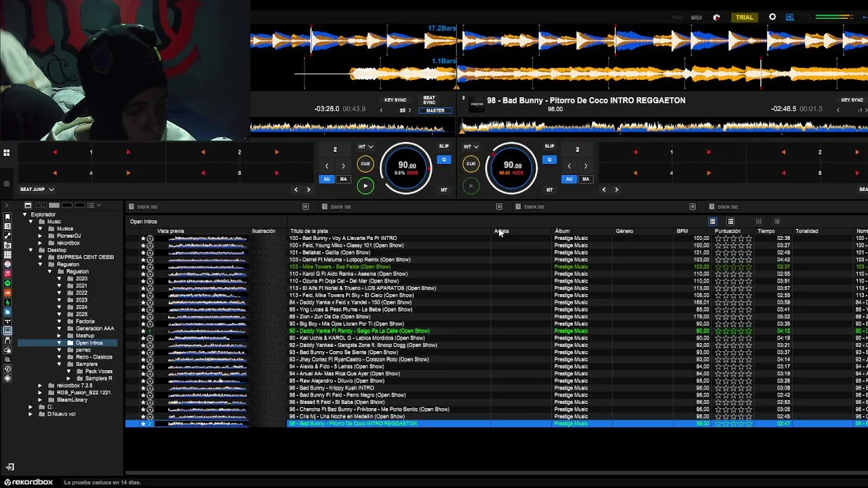The height and width of the screenshot is (488, 868).
Task: Hit the CUE button on deck 1
Action: coord(365,163)
